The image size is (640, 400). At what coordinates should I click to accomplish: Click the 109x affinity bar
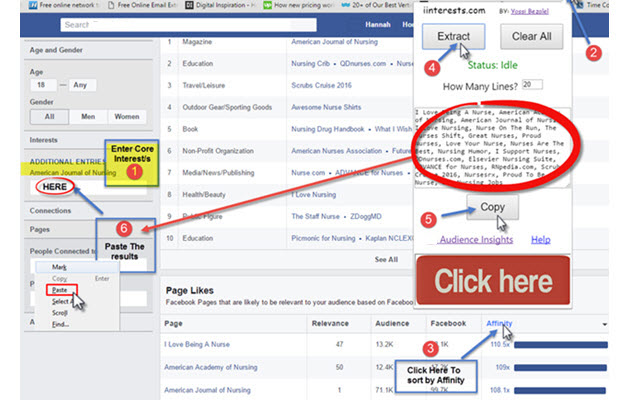(x=560, y=368)
